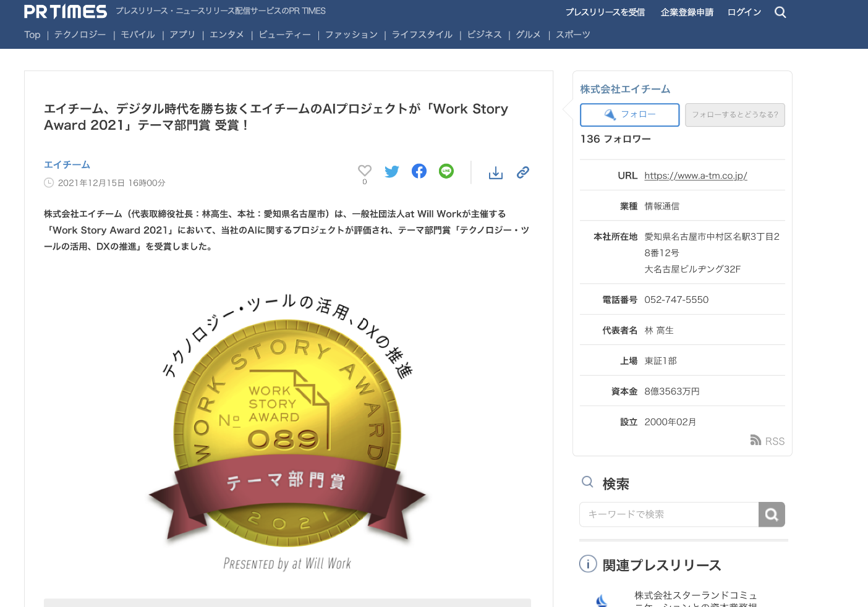Open the テクノロジー category
Image resolution: width=868 pixels, height=607 pixels.
[80, 35]
